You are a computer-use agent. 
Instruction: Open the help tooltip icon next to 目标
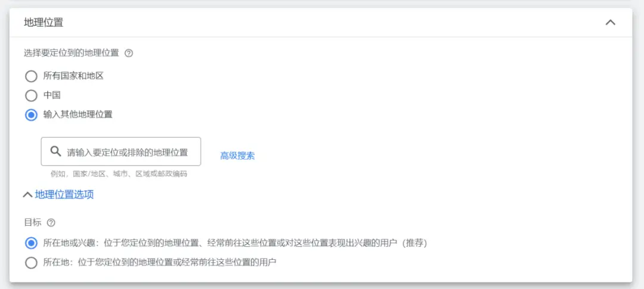tap(51, 223)
